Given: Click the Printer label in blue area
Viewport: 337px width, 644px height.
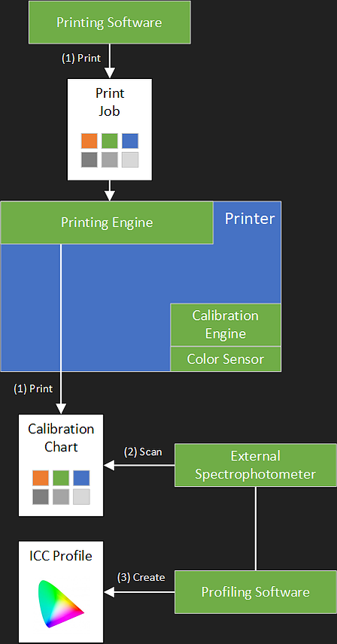Looking at the screenshot, I should click(x=250, y=218).
